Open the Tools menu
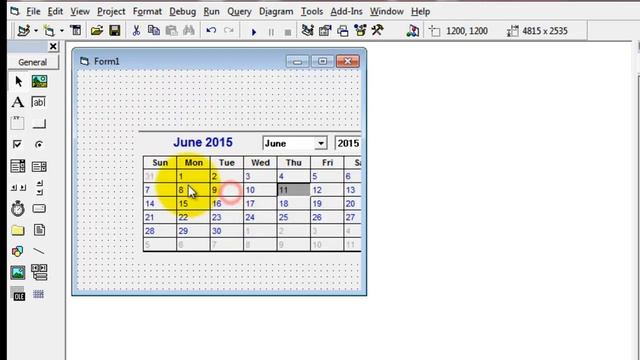Image resolution: width=640 pixels, height=360 pixels. [x=312, y=11]
